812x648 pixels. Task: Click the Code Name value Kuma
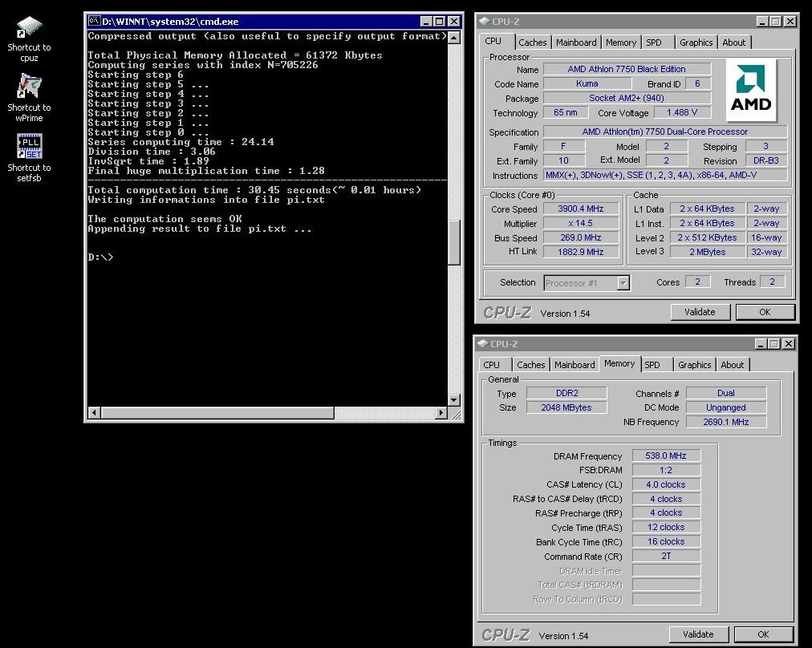coord(587,84)
